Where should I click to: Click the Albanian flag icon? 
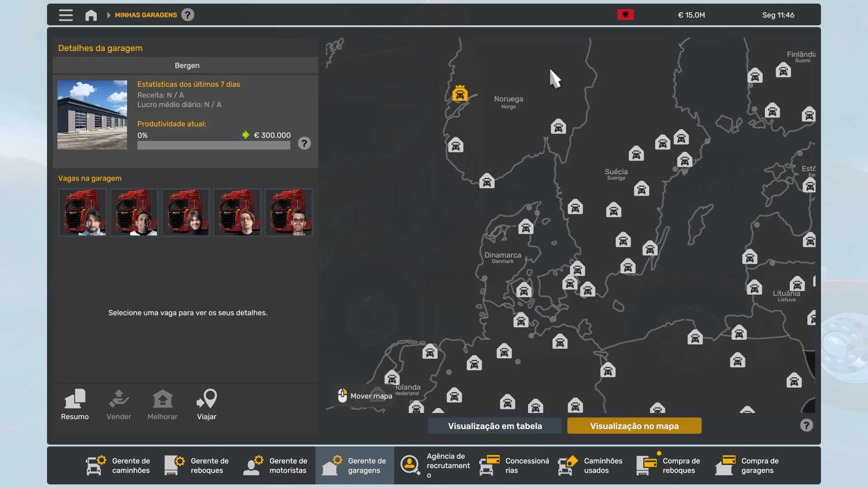pyautogui.click(x=625, y=15)
